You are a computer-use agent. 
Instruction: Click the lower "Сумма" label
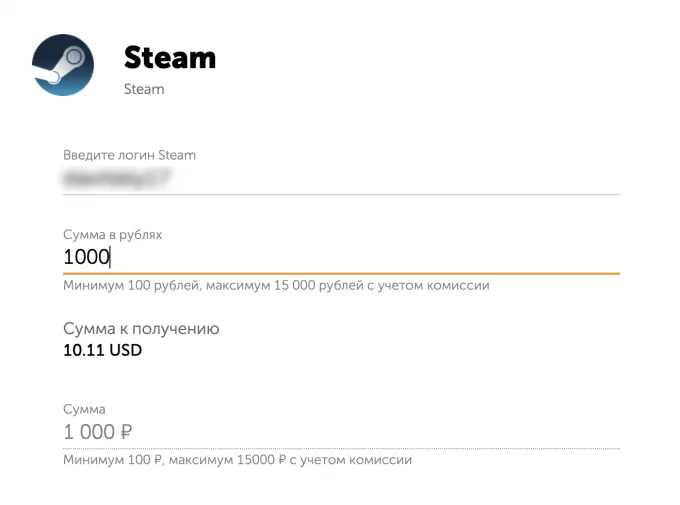pyautogui.click(x=84, y=409)
